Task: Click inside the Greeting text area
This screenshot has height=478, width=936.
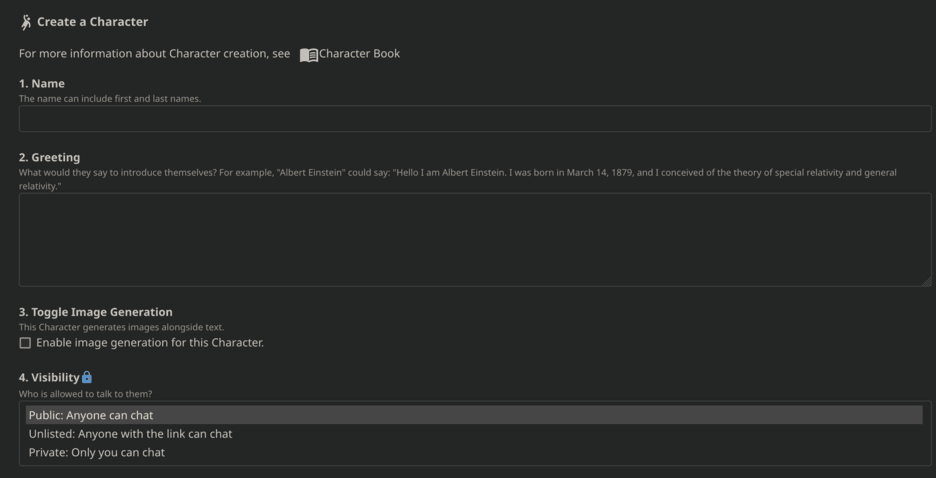Action: pyautogui.click(x=475, y=240)
